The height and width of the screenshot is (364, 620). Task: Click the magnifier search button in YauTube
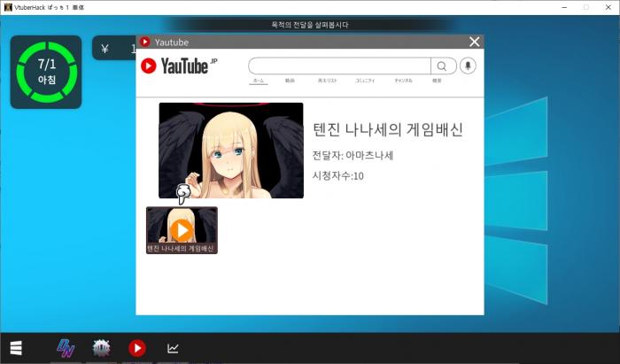pos(441,66)
